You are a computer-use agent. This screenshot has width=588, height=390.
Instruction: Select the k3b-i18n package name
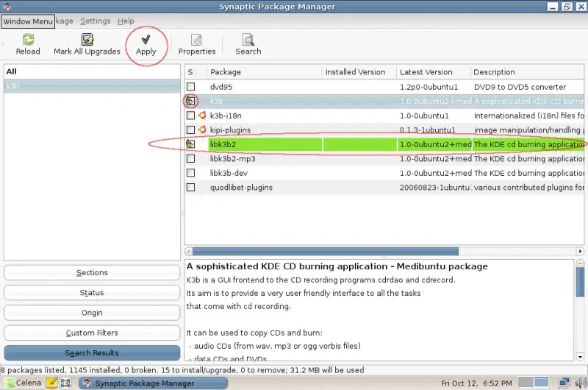tap(226, 116)
